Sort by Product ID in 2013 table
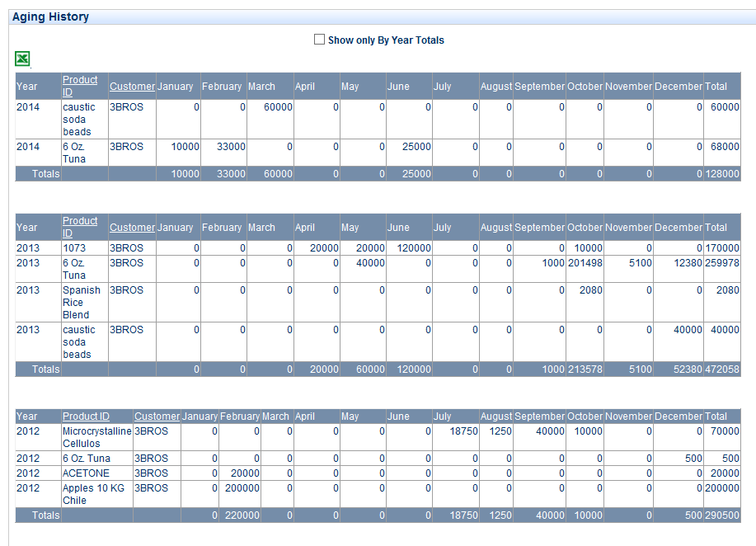This screenshot has height=546, width=756. click(x=80, y=227)
